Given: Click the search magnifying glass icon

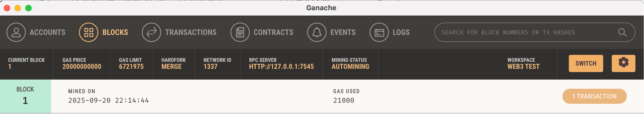Looking at the screenshot, I should (622, 32).
